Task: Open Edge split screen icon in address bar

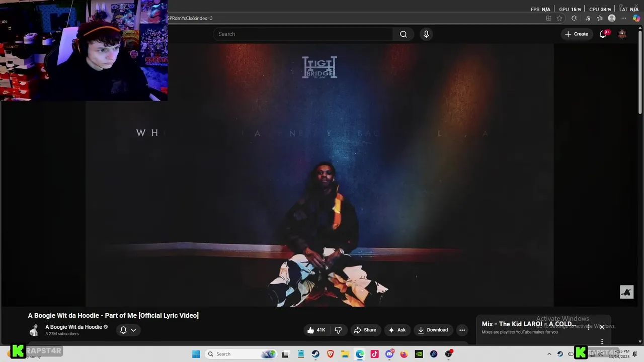Action: (548, 18)
